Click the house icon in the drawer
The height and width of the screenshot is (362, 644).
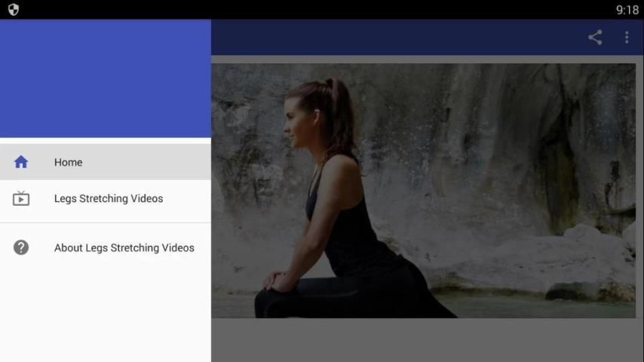point(21,162)
